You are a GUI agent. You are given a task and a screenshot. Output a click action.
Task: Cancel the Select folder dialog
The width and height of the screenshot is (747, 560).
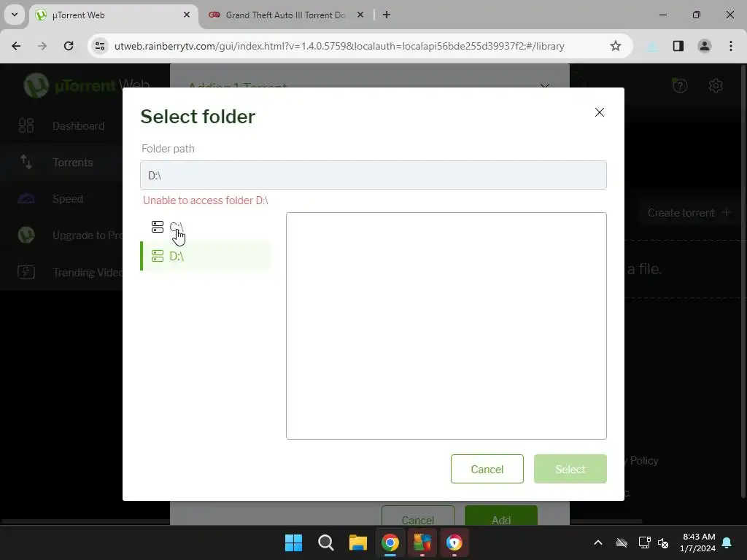point(487,469)
